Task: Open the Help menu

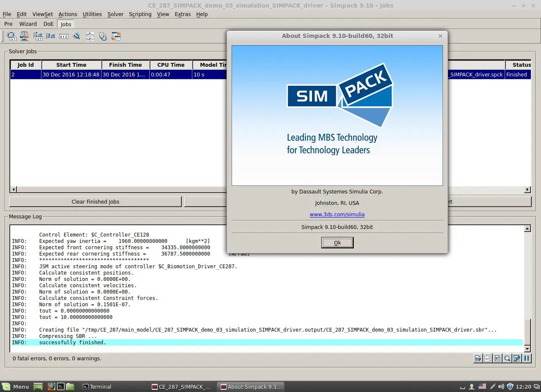Action: click(x=202, y=14)
